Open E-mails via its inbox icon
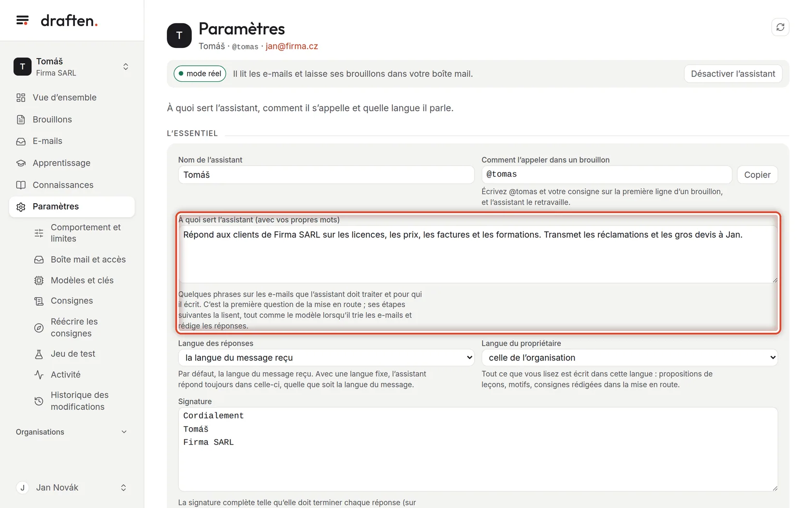The width and height of the screenshot is (812, 508). pyautogui.click(x=21, y=141)
